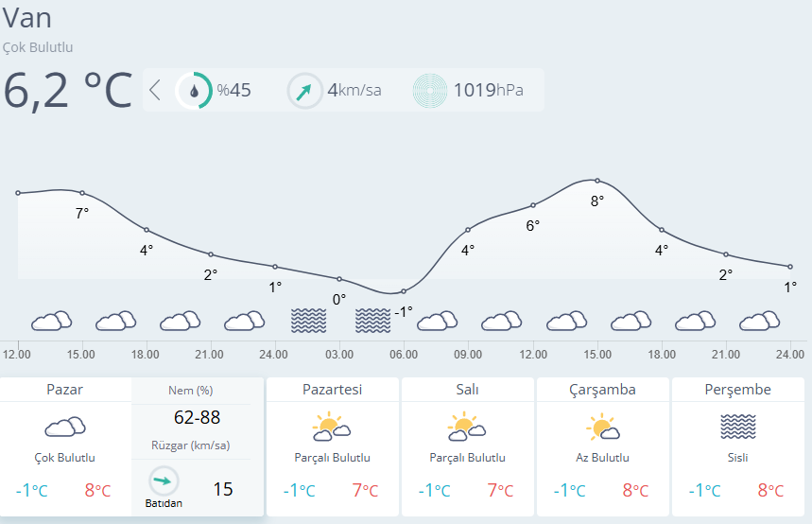Viewport: 812px width, 524px height.
Task: Collapse details with the left chevron arrow
Action: point(156,91)
